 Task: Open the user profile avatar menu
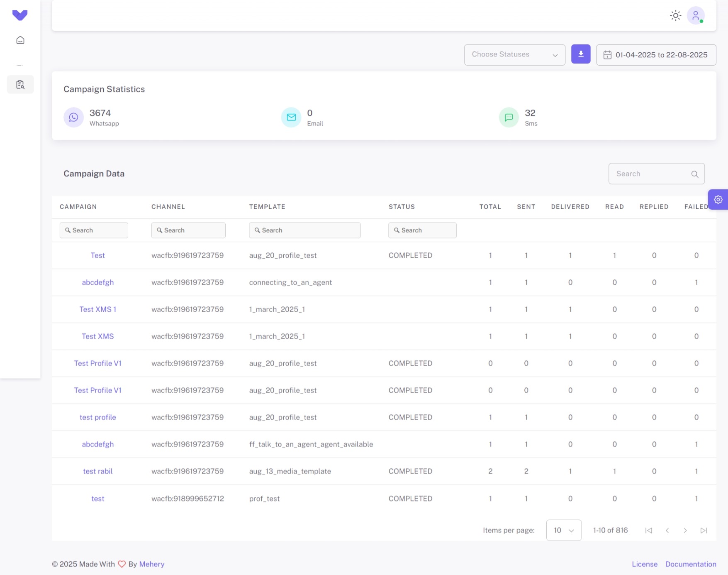click(x=696, y=15)
